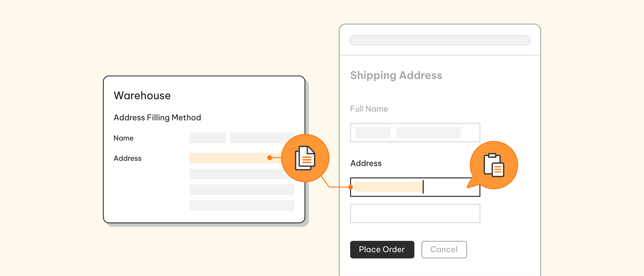Click the last grey address line in Warehouse card
Screen dimensions: 644x276
tap(241, 205)
